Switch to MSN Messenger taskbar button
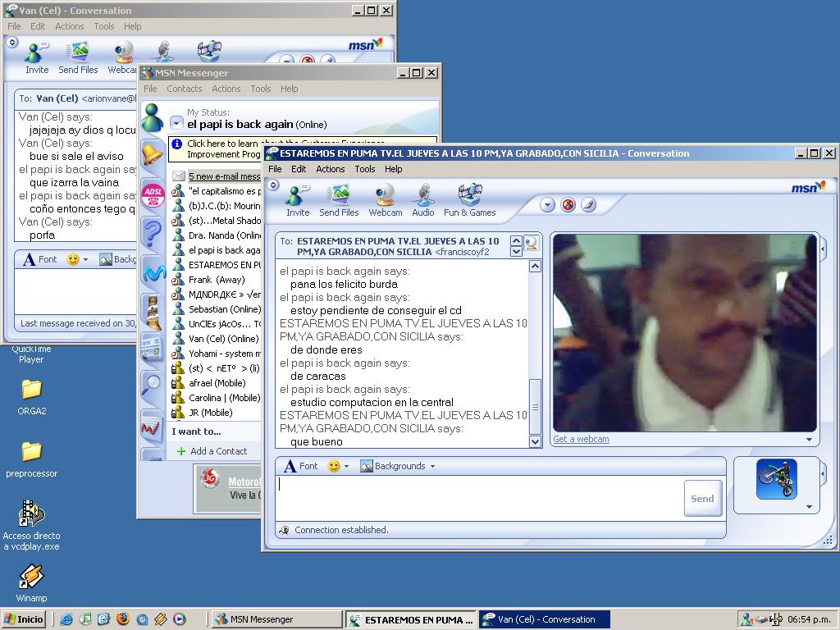Viewport: 840px width, 630px height. 276,619
